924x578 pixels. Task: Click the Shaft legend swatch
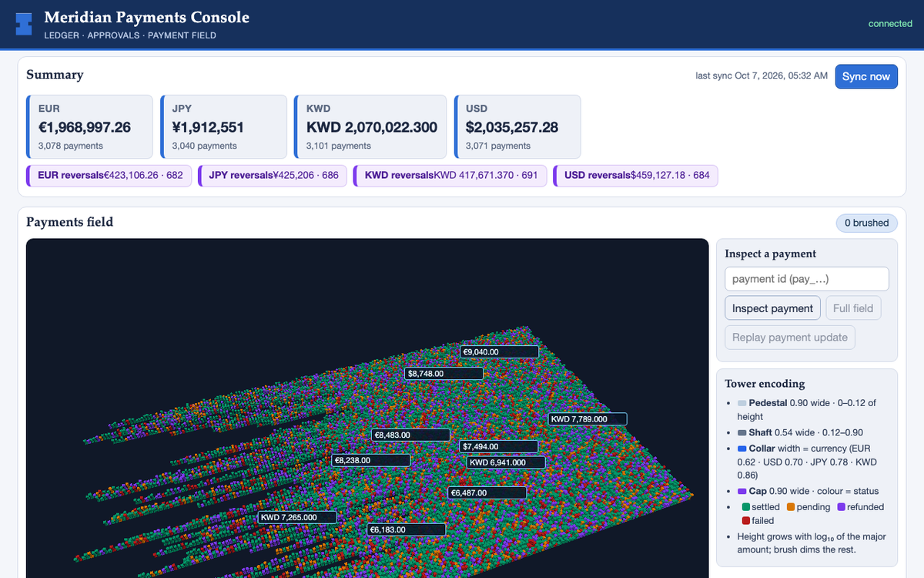pyautogui.click(x=742, y=433)
